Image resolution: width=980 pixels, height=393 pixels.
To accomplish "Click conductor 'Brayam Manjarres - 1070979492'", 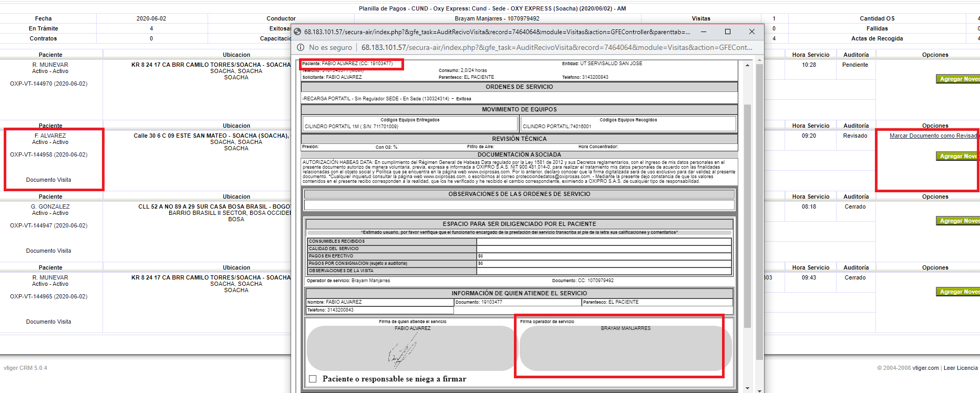I will pyautogui.click(x=497, y=18).
